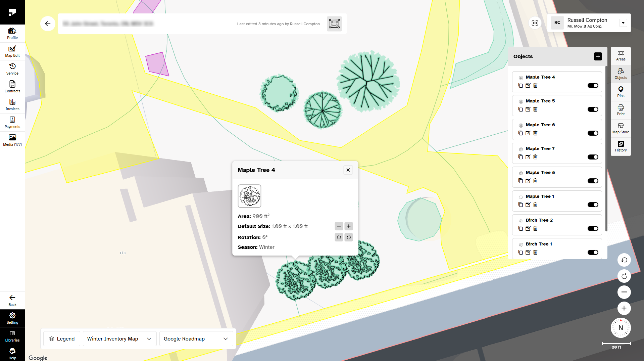
Task: Open the Map Store panel
Action: (621, 128)
